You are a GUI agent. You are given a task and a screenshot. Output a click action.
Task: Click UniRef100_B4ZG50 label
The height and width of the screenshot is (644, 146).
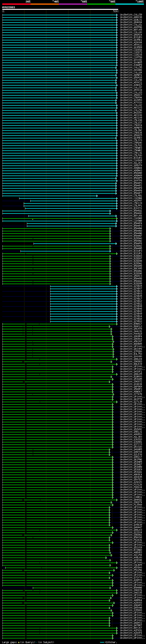tap(131, 113)
